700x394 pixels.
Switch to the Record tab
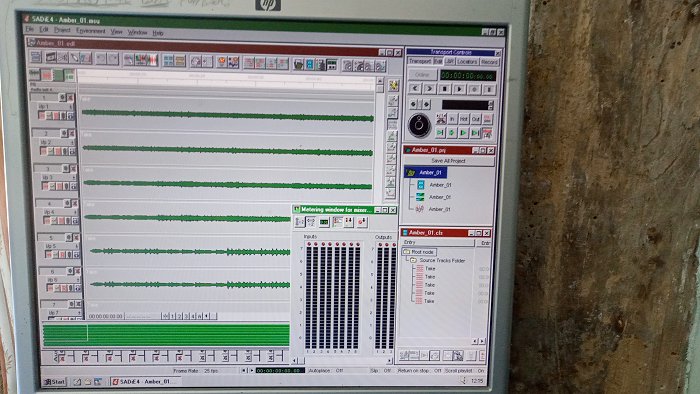489,62
